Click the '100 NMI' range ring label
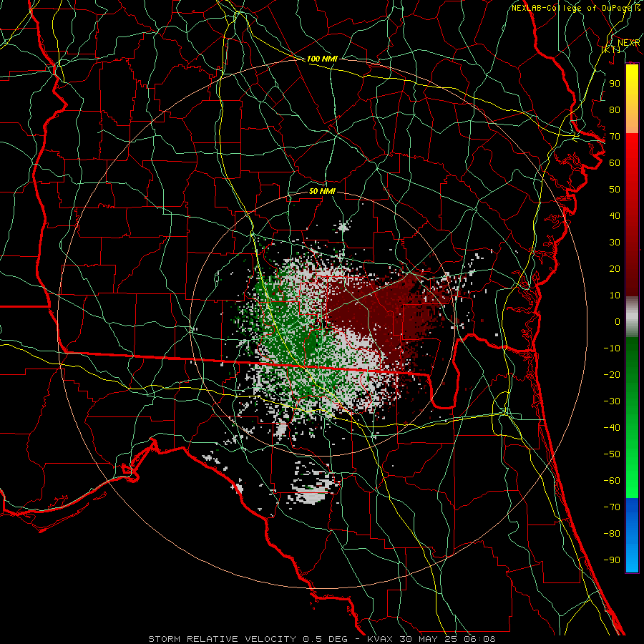The height and width of the screenshot is (644, 644). tap(322, 59)
